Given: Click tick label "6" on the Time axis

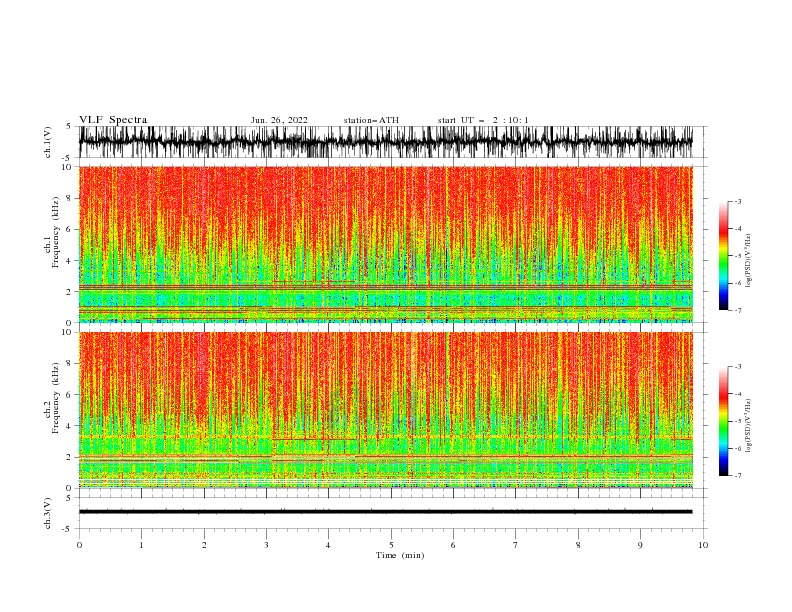Looking at the screenshot, I should [x=453, y=545].
